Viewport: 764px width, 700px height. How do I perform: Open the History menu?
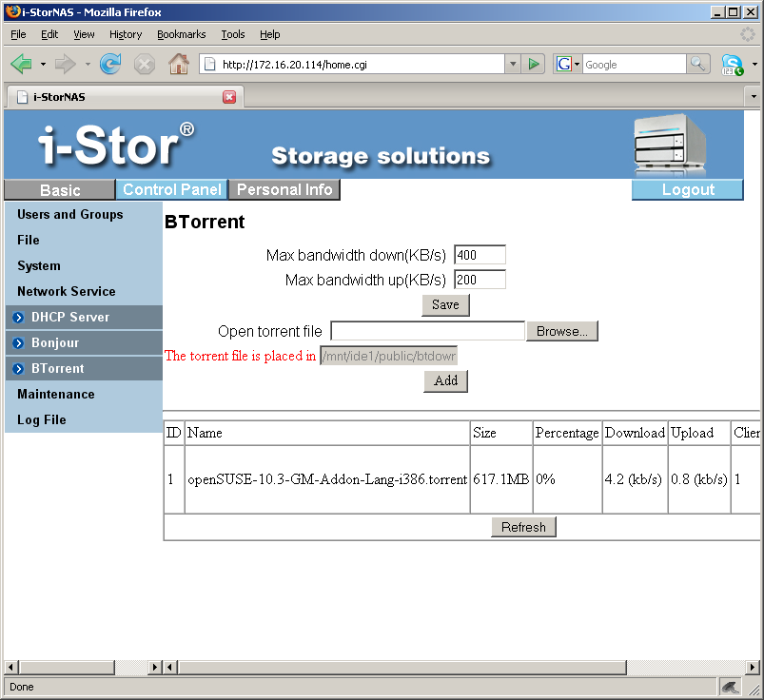126,34
